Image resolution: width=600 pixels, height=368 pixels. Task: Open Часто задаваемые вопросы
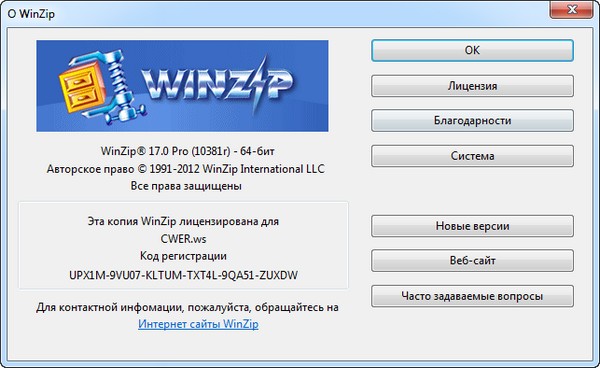(472, 296)
